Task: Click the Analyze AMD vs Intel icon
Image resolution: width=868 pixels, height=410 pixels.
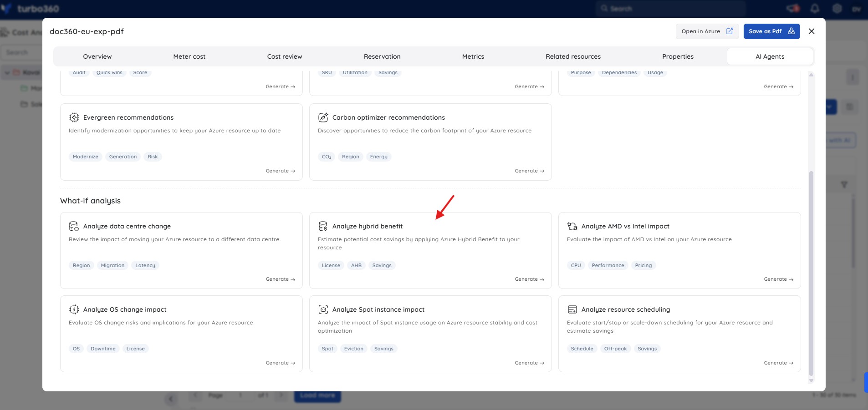Action: [572, 226]
